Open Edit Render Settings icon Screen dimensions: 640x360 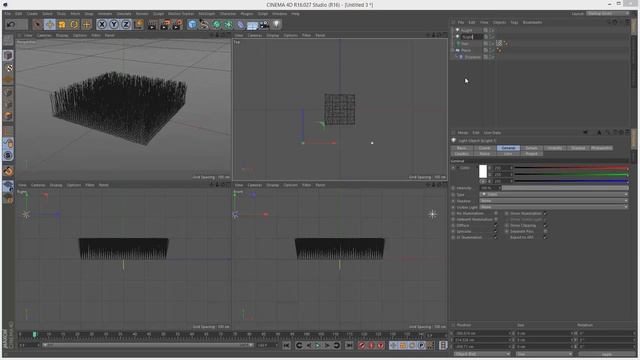tap(178, 24)
